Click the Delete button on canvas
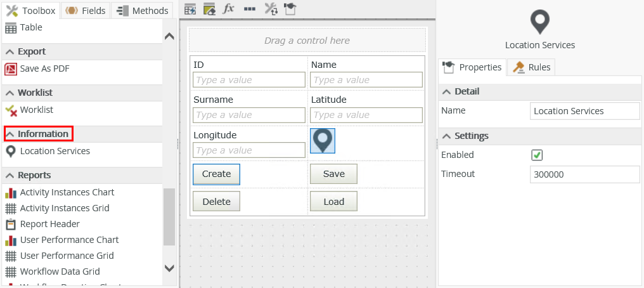644x288 pixels. pos(216,201)
